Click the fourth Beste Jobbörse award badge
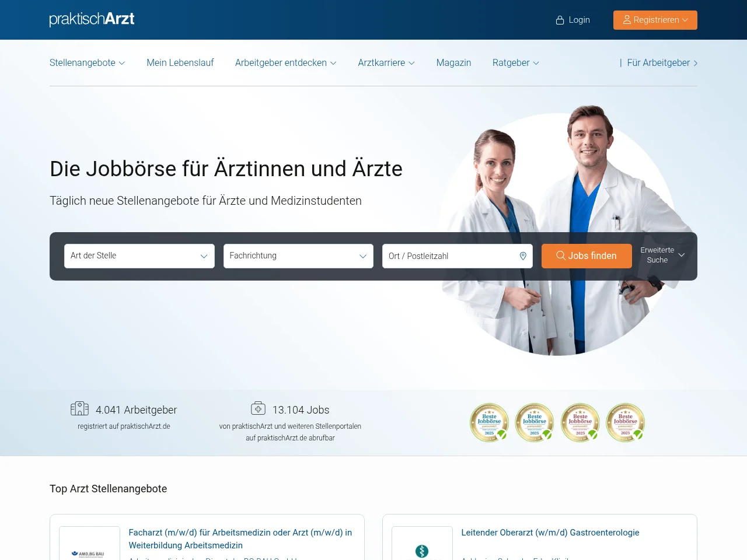747x560 pixels. (x=626, y=422)
